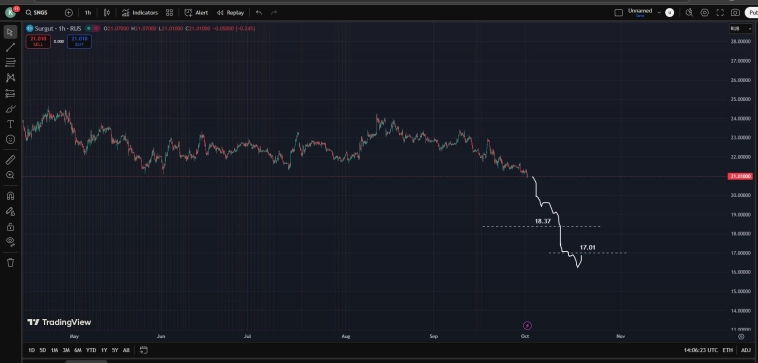Select the ruler measure tool

point(10,160)
